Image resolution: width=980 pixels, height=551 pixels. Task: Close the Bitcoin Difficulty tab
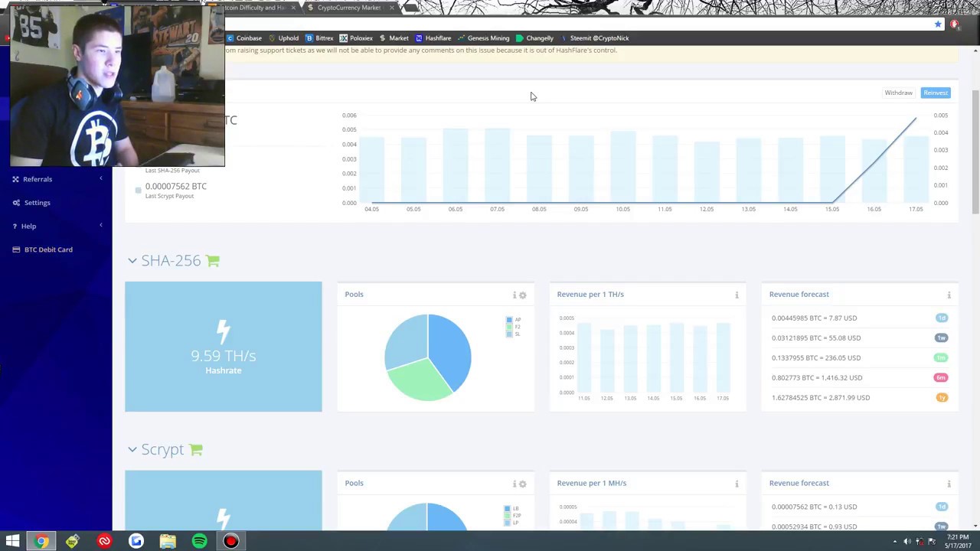click(x=292, y=8)
